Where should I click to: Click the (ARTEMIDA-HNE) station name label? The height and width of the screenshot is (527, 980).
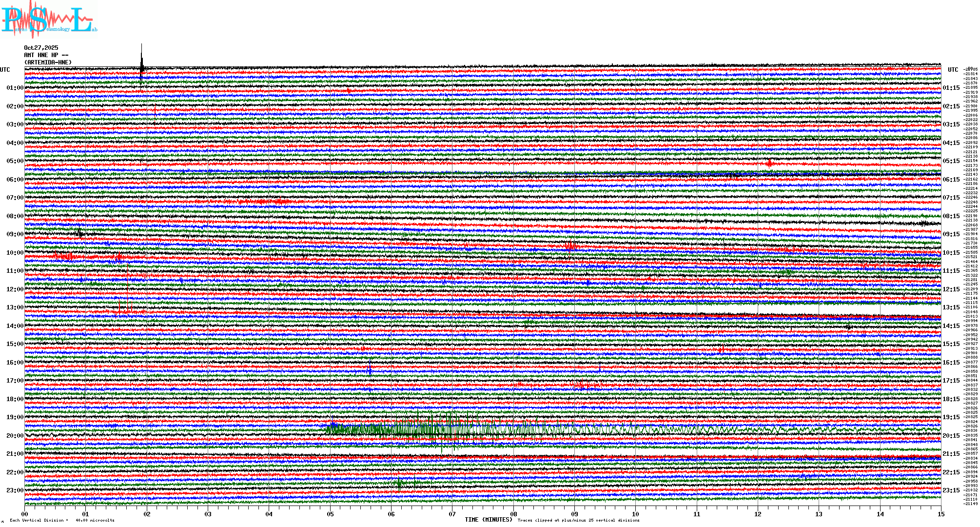coord(48,62)
